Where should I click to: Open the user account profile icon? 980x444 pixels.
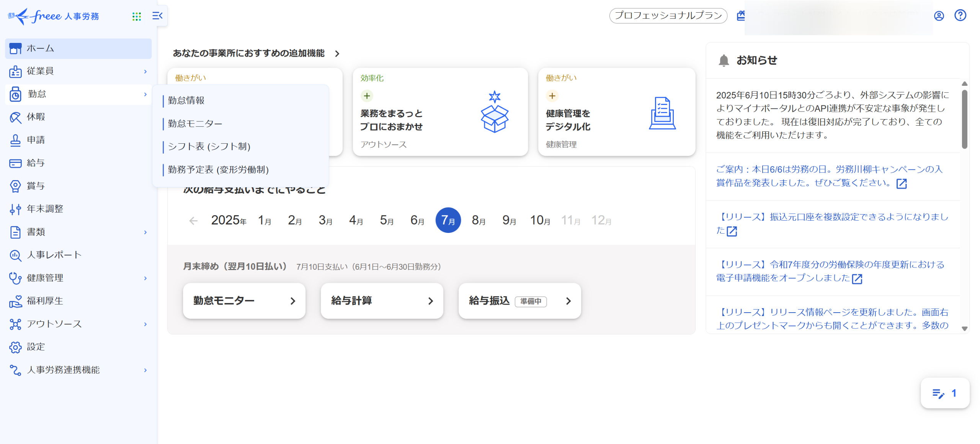939,16
